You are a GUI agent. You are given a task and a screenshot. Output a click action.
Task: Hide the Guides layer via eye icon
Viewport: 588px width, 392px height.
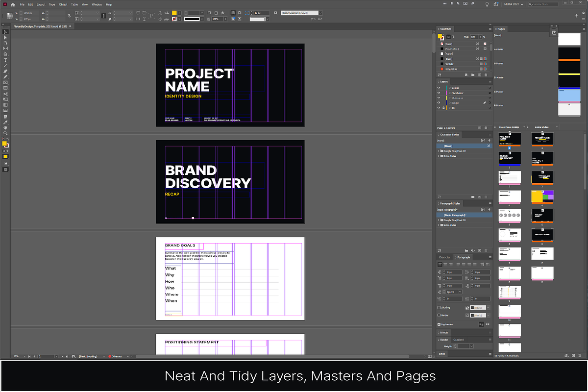[x=439, y=88]
